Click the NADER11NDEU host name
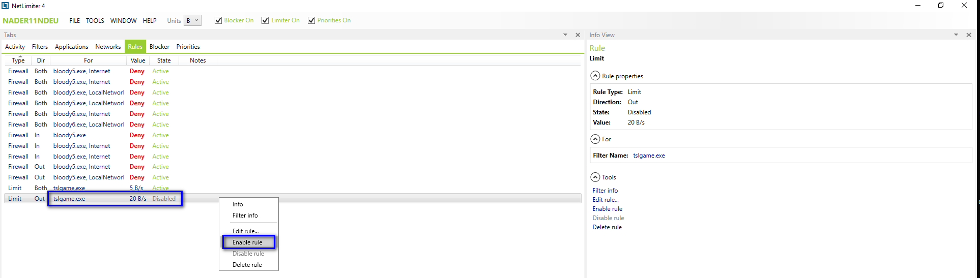The image size is (980, 278). pos(31,21)
